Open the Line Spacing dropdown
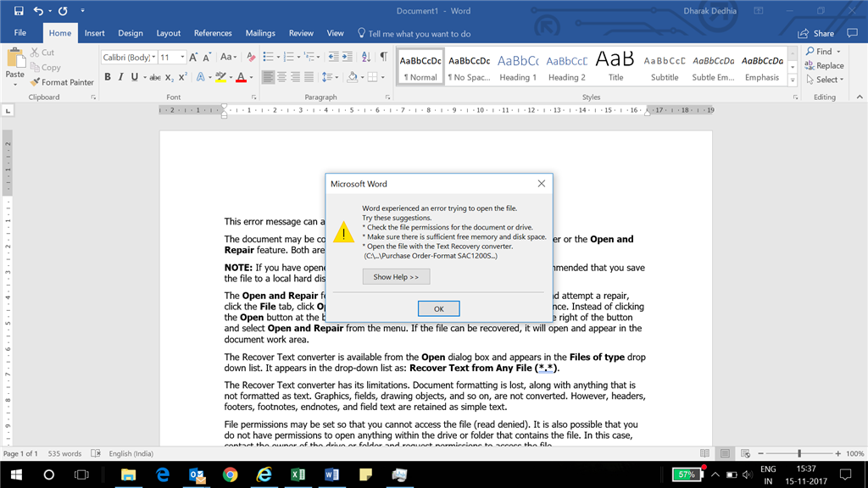 tap(330, 77)
